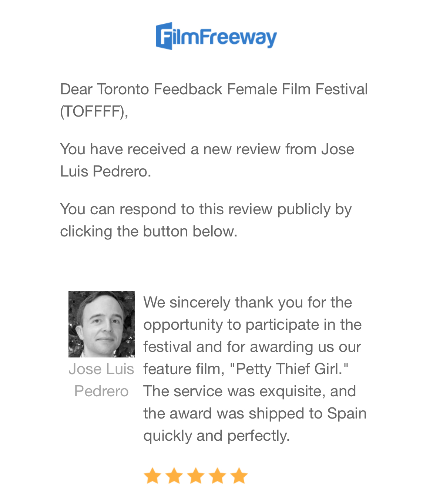The width and height of the screenshot is (433, 504).
Task: Click the FilmFreeway film-strip F icon
Action: coord(164,36)
